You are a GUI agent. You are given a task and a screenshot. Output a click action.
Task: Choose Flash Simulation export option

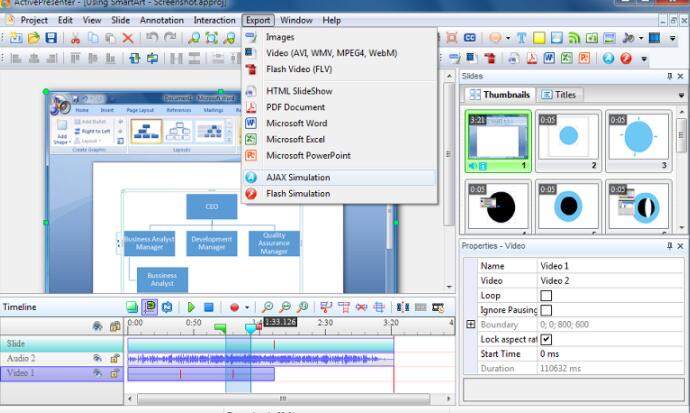point(340,194)
